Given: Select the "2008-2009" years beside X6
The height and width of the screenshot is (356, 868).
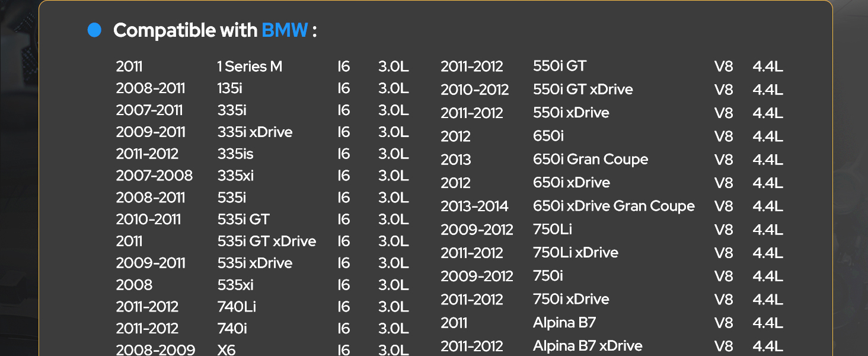Looking at the screenshot, I should pos(155,349).
